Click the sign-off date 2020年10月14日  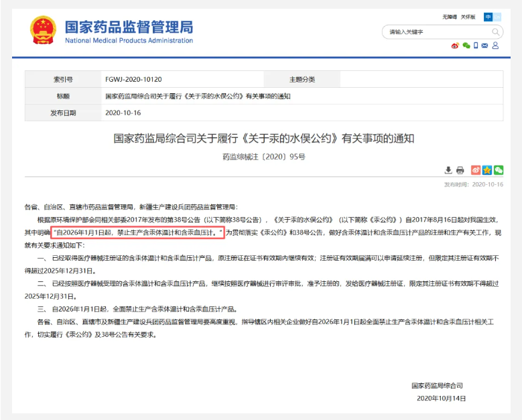click(x=441, y=399)
